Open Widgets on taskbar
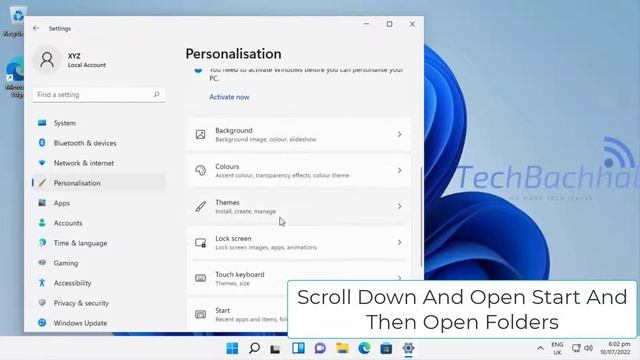640x360 pixels. [x=298, y=348]
